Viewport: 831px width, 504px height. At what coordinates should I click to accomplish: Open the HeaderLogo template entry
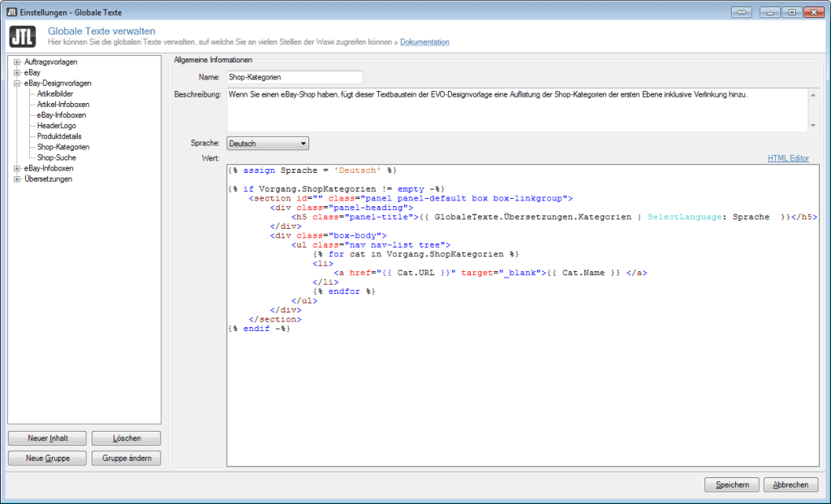tap(58, 126)
